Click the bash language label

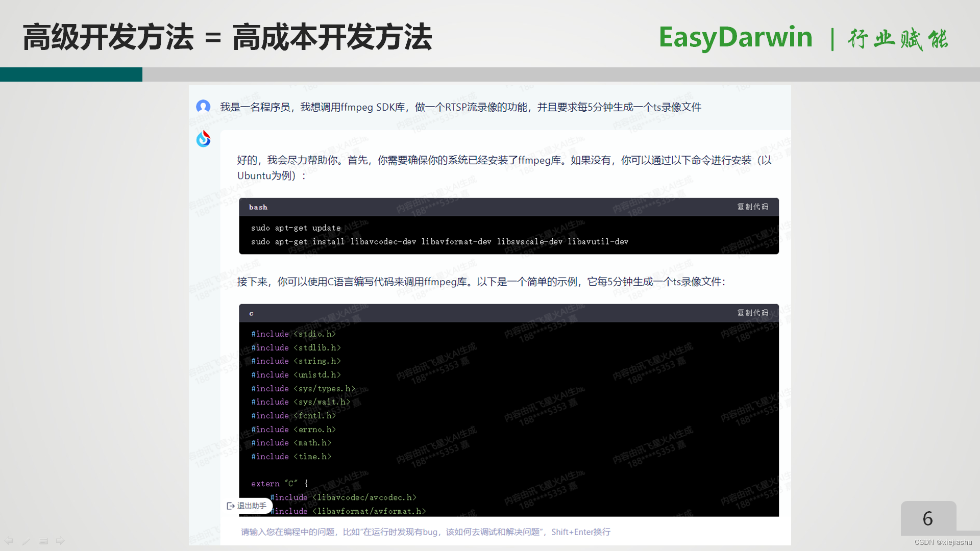pos(258,207)
